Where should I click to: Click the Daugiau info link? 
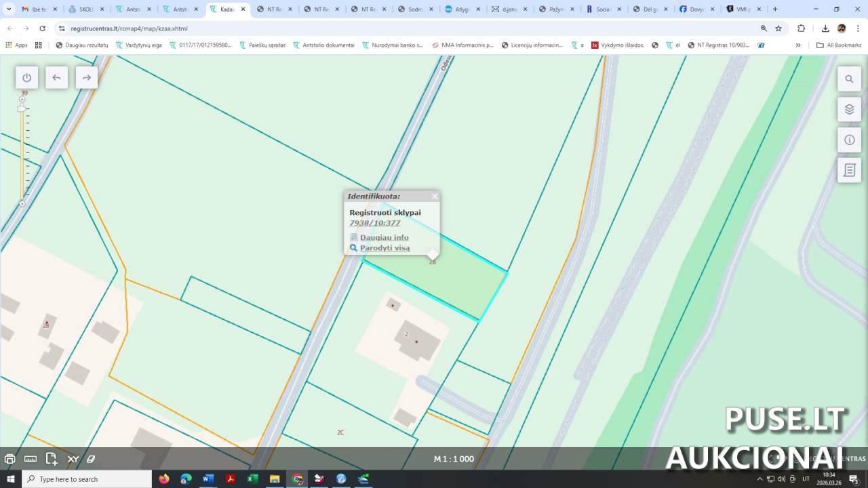tap(384, 237)
